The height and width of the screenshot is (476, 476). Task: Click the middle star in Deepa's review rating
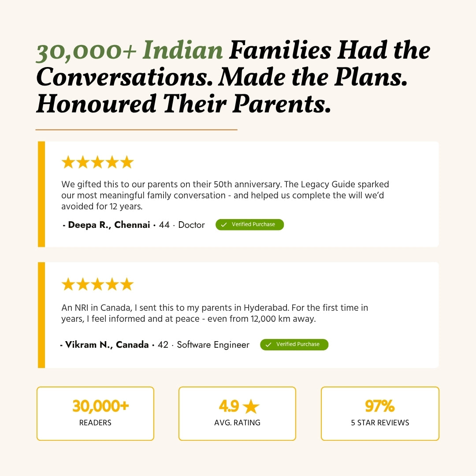pyautogui.click(x=97, y=163)
